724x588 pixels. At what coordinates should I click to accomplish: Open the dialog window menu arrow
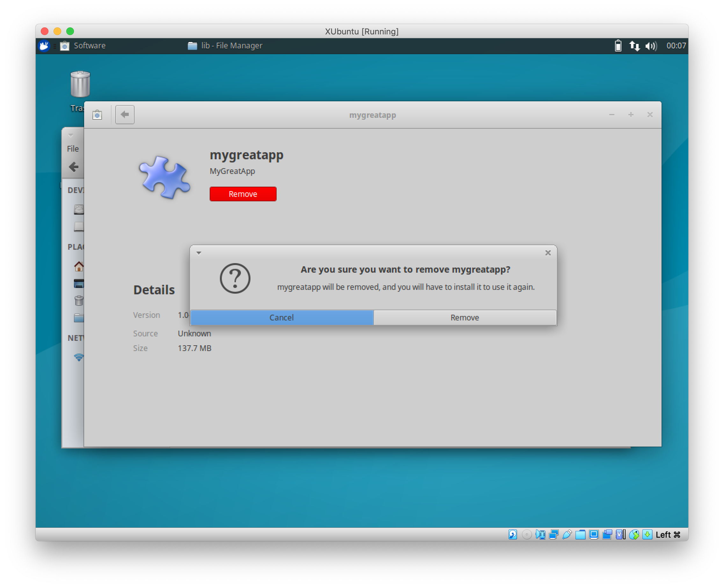tap(199, 253)
